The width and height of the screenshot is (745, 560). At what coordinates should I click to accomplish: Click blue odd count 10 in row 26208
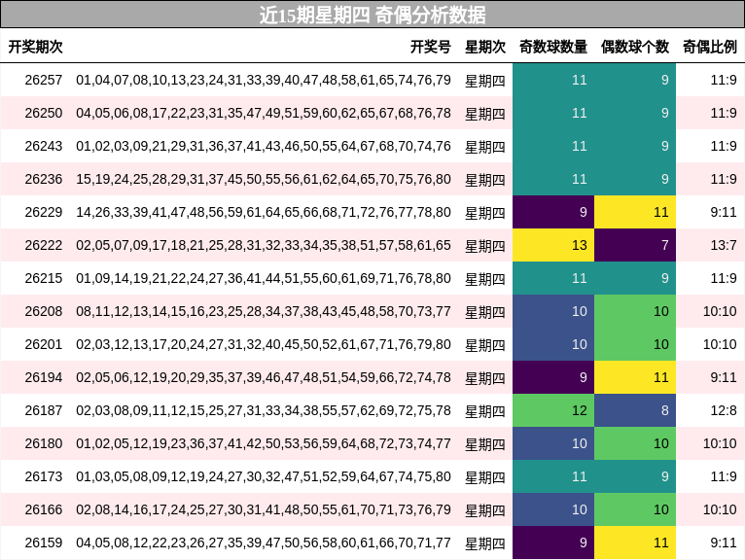tap(553, 311)
